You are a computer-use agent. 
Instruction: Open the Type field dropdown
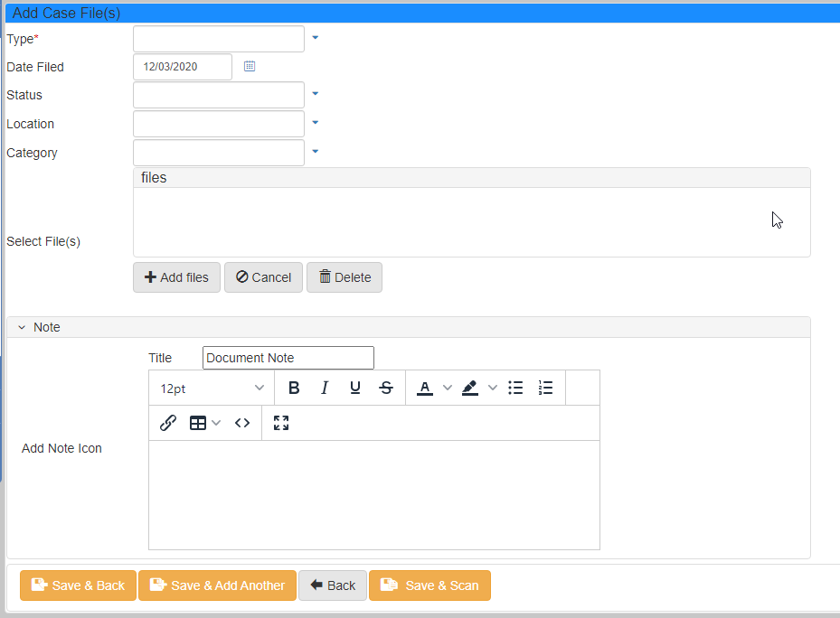(315, 38)
